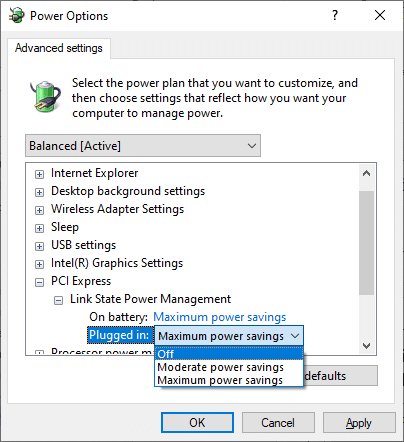Collapse Link State Power Management node
The width and height of the screenshot is (404, 442).
(x=58, y=300)
